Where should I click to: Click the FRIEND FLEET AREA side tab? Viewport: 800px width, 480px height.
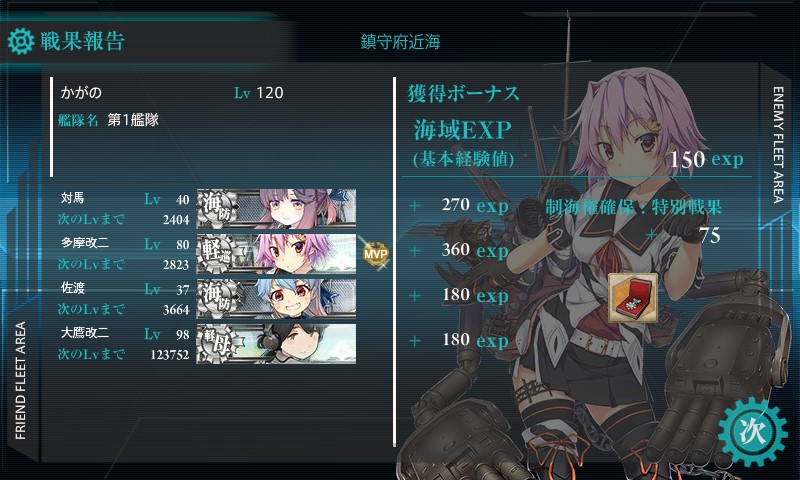pos(20,381)
